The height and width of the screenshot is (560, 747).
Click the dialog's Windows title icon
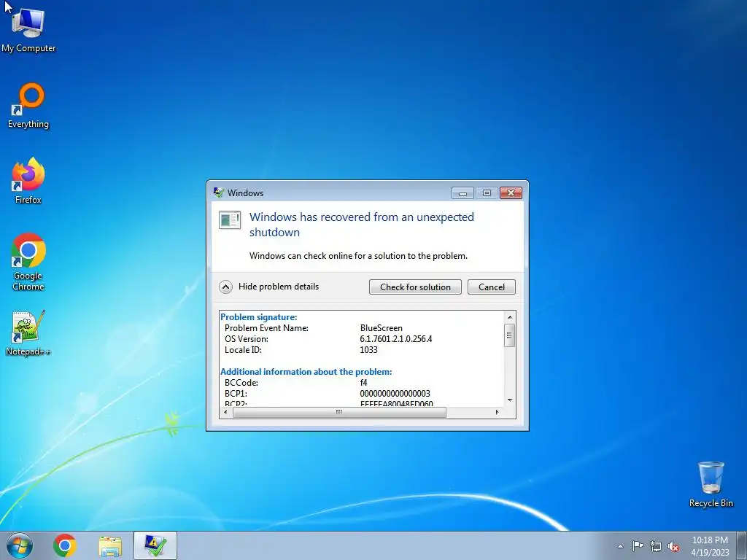tap(219, 192)
